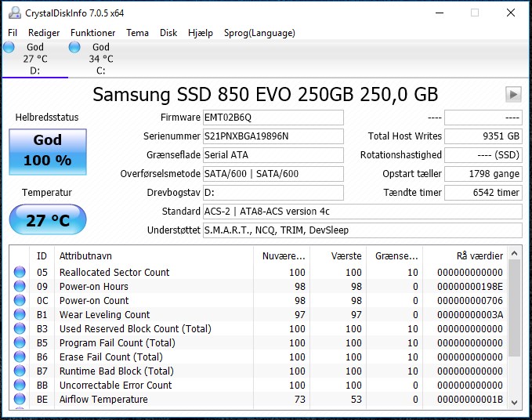
Task: Open the Disk menu
Action: tap(168, 33)
